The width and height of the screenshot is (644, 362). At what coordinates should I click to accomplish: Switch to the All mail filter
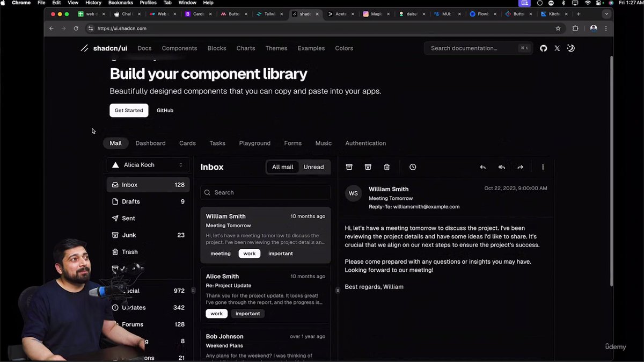pos(283,167)
